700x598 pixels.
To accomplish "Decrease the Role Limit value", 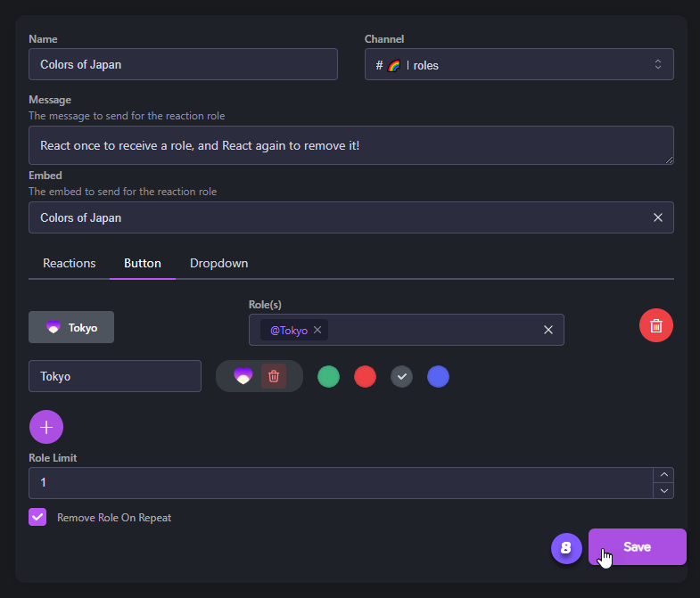I will 663,490.
